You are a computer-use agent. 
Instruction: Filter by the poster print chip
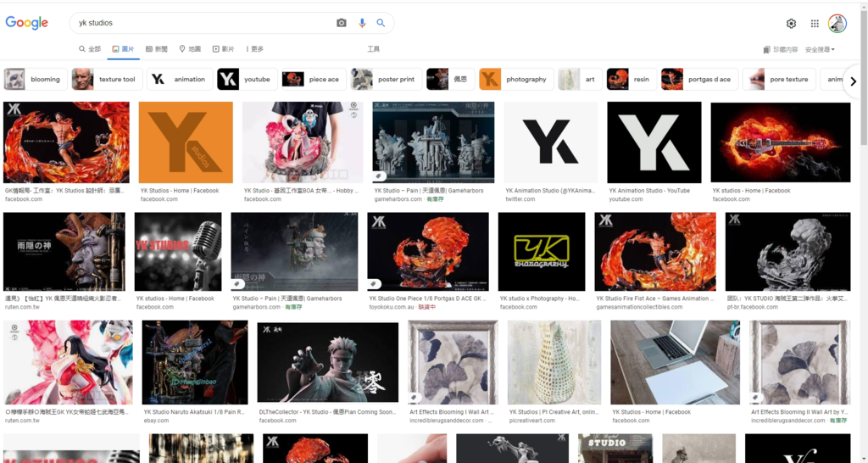(x=387, y=79)
